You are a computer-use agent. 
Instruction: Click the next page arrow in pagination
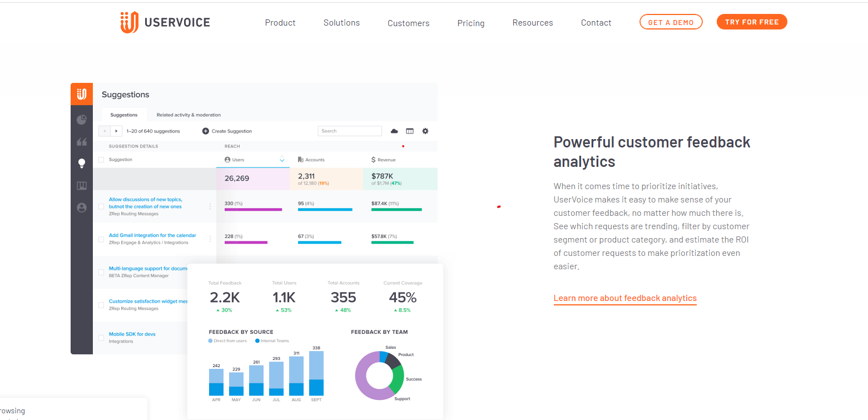116,130
